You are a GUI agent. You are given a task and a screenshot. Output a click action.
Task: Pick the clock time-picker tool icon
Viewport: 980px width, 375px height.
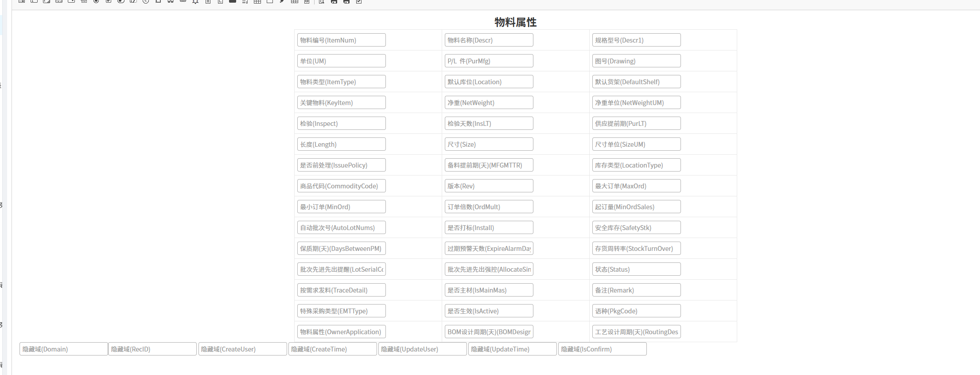[x=146, y=1]
